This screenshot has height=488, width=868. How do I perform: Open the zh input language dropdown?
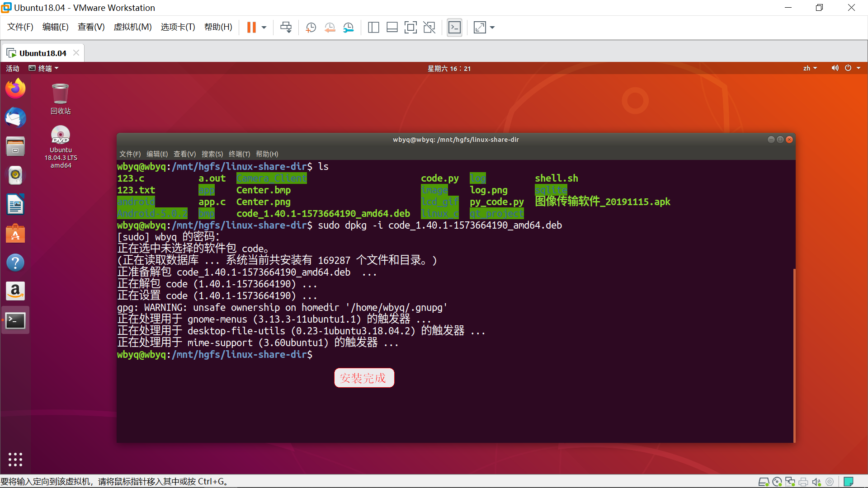point(810,68)
